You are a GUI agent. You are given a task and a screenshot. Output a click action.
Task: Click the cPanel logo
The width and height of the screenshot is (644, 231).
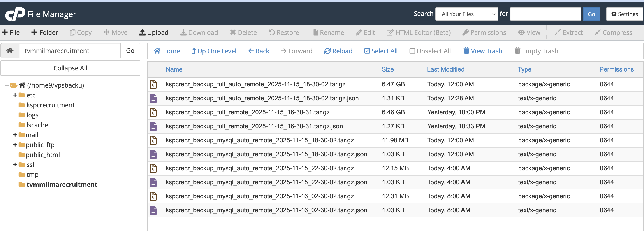coord(15,14)
